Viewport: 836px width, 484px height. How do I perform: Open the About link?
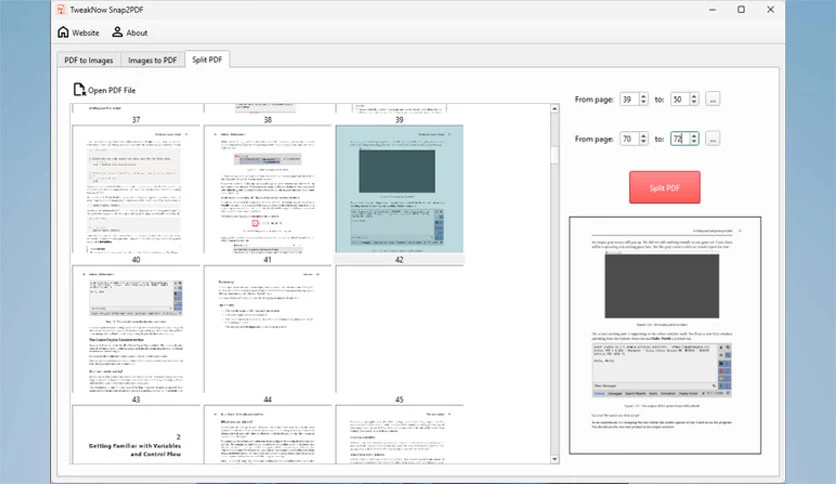(137, 33)
